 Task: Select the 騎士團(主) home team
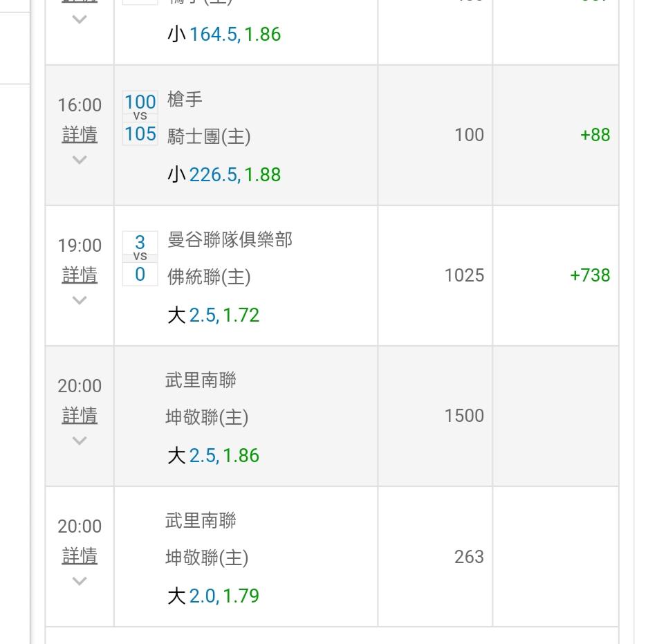[x=209, y=136]
